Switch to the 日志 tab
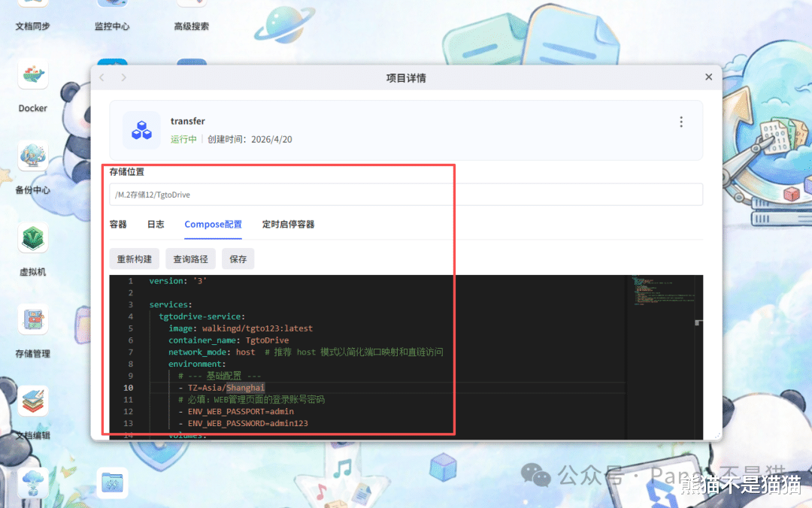 tap(156, 224)
